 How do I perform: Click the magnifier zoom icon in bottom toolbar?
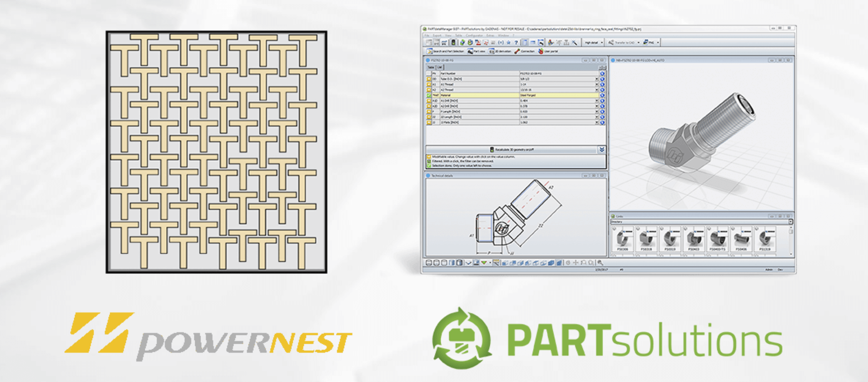tap(600, 263)
